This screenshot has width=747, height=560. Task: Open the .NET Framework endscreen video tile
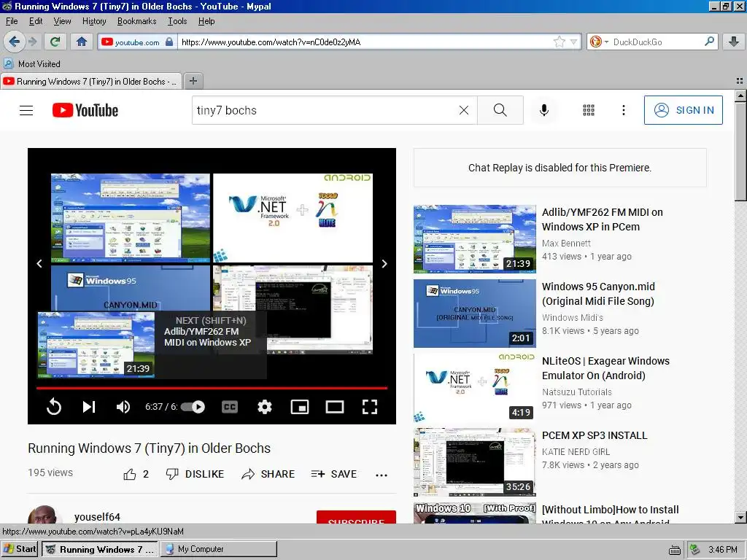click(x=293, y=217)
